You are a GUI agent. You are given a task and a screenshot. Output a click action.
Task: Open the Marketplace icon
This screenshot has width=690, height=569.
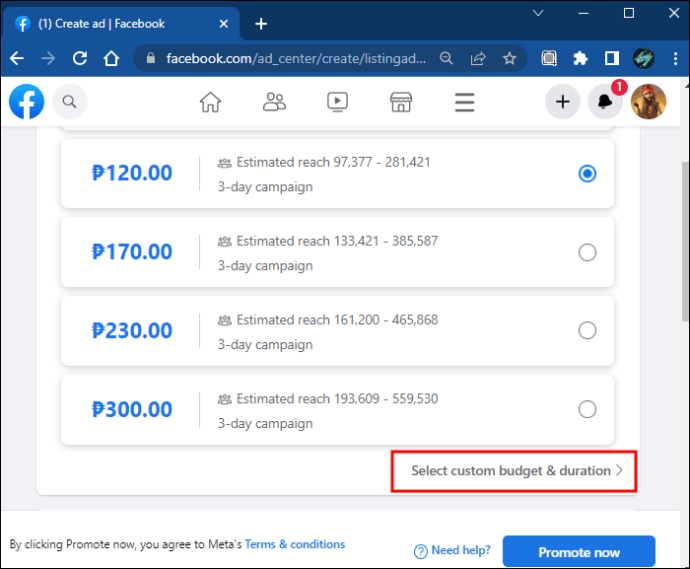tap(401, 102)
